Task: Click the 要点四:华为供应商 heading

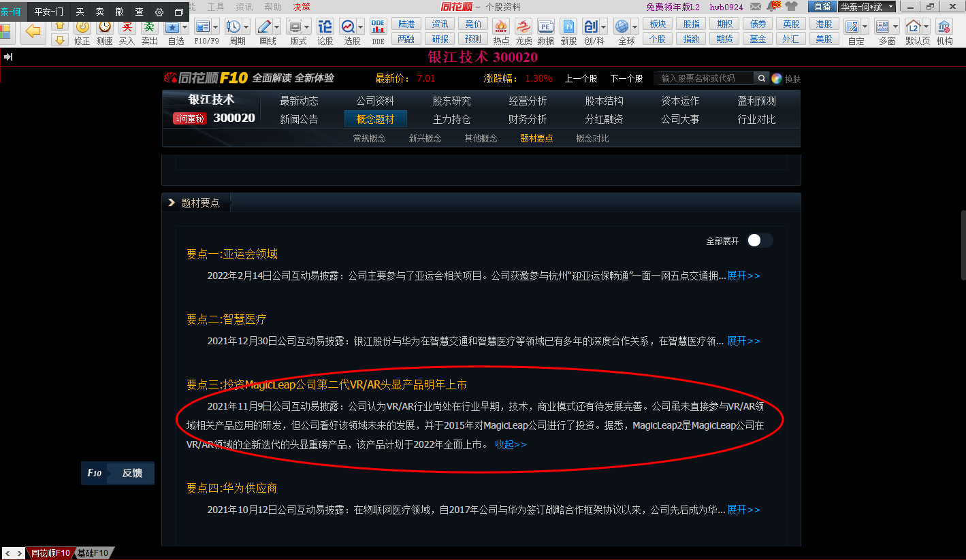Action: (232, 488)
